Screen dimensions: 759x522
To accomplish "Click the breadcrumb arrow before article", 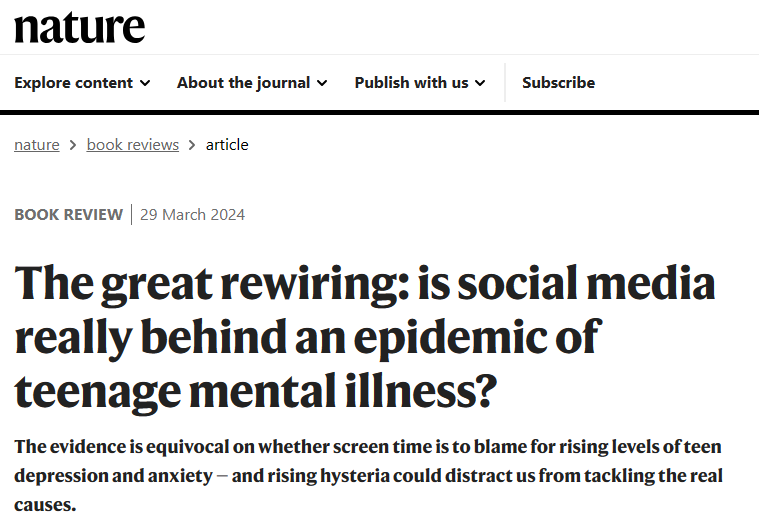I will [x=192, y=145].
